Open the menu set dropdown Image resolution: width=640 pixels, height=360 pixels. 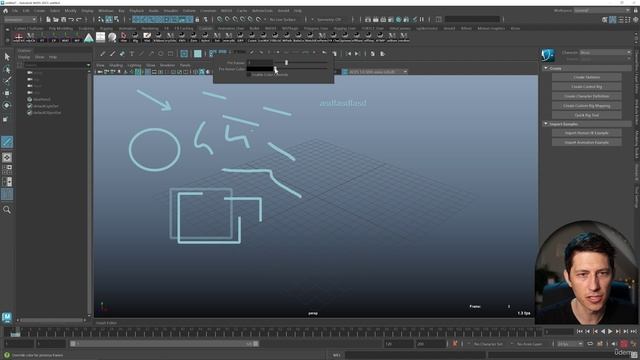click(x=20, y=19)
